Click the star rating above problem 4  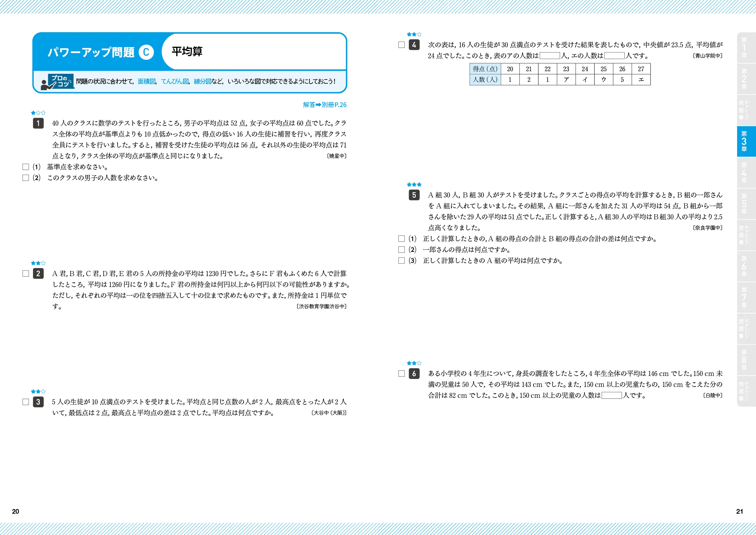pyautogui.click(x=414, y=34)
